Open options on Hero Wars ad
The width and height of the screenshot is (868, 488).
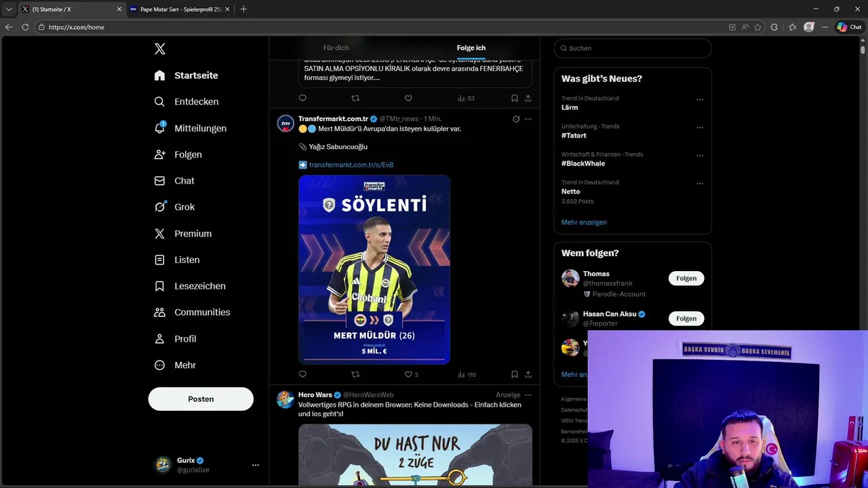tap(528, 394)
